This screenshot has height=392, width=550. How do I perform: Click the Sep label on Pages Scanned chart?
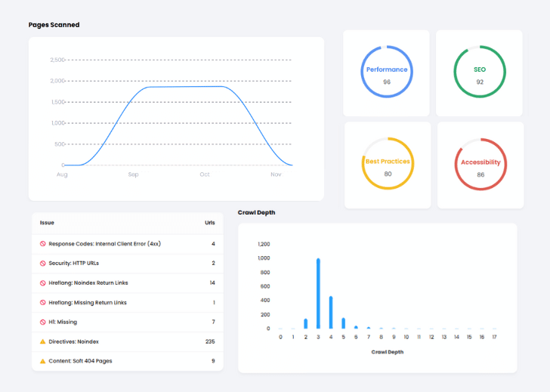click(133, 174)
